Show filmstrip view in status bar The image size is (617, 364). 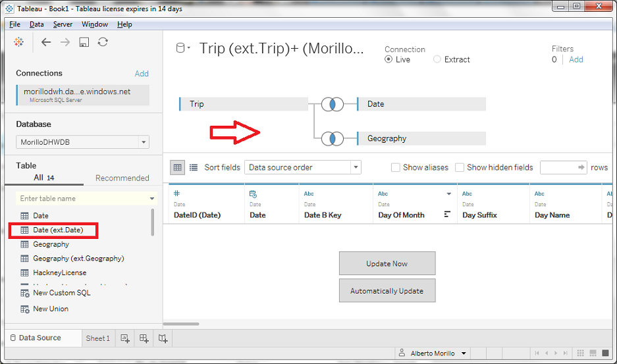coord(593,353)
